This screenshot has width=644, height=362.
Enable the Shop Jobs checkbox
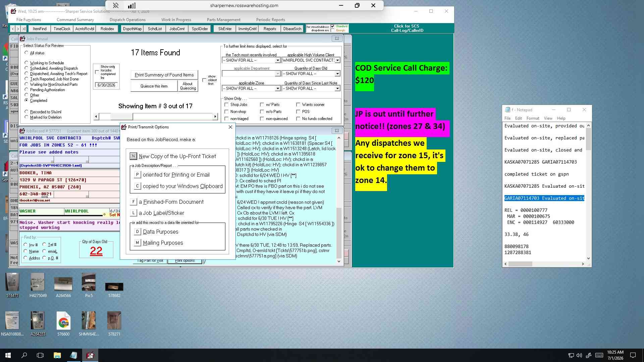[x=226, y=105]
